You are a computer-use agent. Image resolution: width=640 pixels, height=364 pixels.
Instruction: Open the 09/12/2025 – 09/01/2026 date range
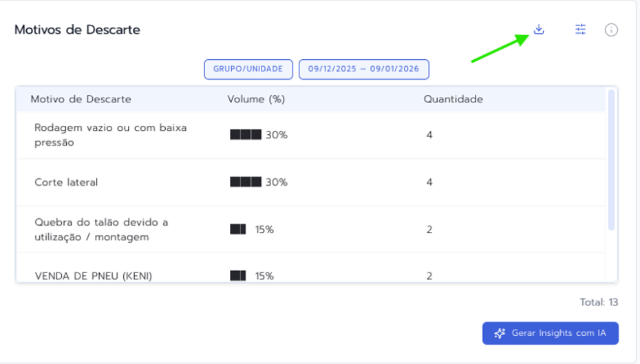363,69
